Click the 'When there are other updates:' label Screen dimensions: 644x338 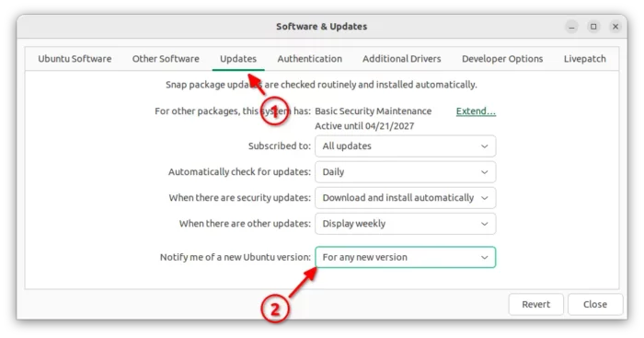tap(245, 224)
